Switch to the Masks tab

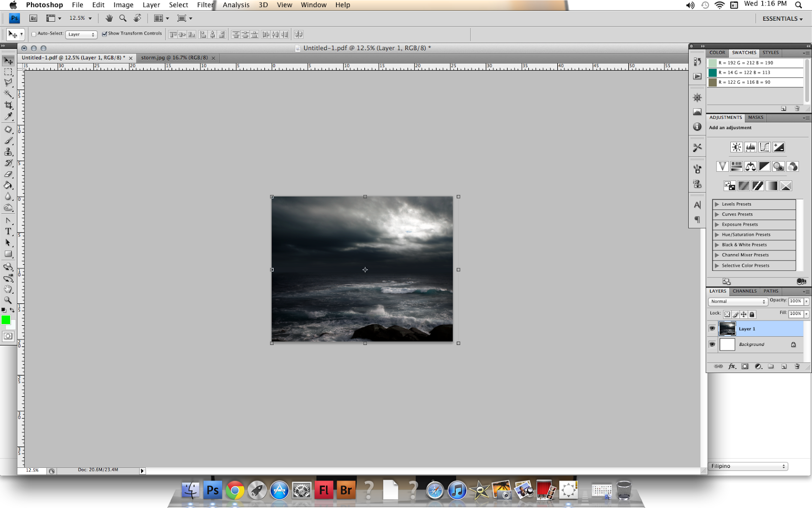click(x=756, y=118)
